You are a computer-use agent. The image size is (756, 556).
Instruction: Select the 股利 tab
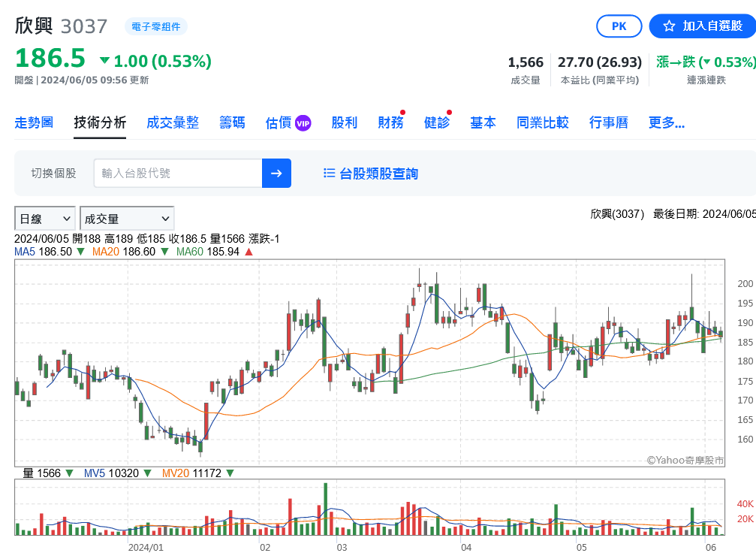pyautogui.click(x=345, y=122)
